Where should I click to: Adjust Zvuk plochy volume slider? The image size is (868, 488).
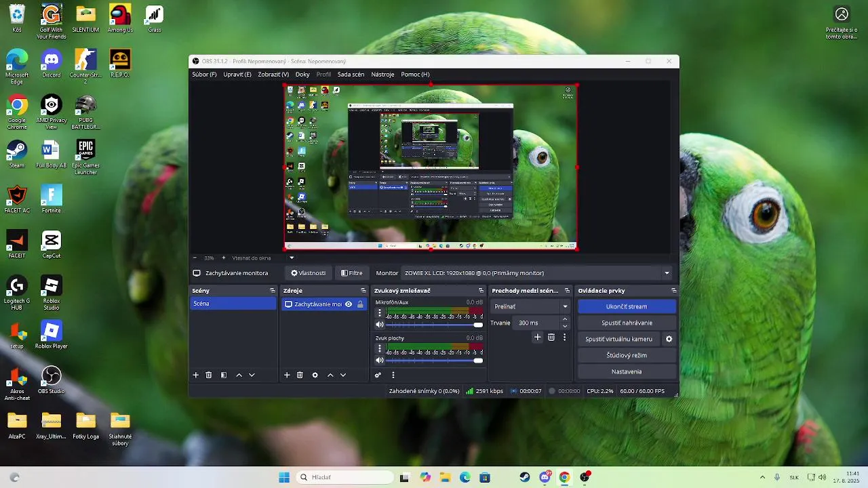(x=435, y=361)
